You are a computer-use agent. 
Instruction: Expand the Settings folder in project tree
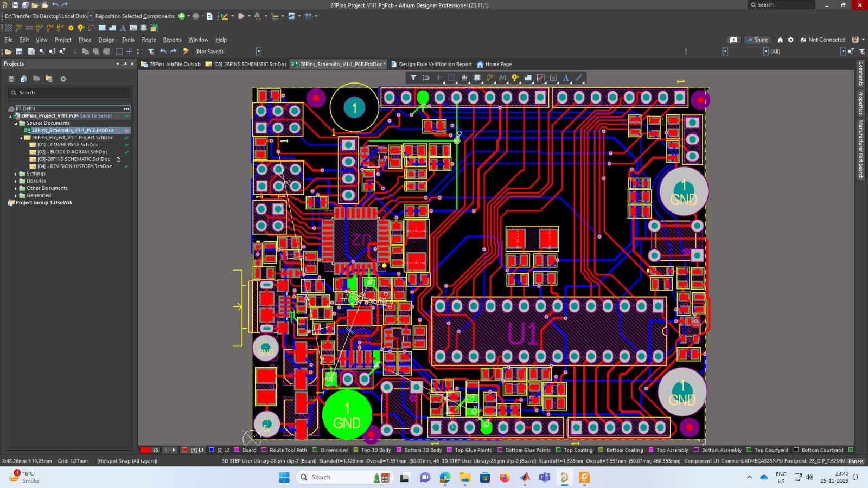point(16,174)
